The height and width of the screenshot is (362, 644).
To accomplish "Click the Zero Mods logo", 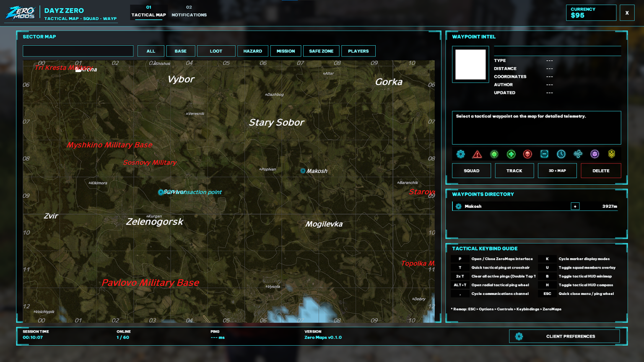I will [21, 13].
